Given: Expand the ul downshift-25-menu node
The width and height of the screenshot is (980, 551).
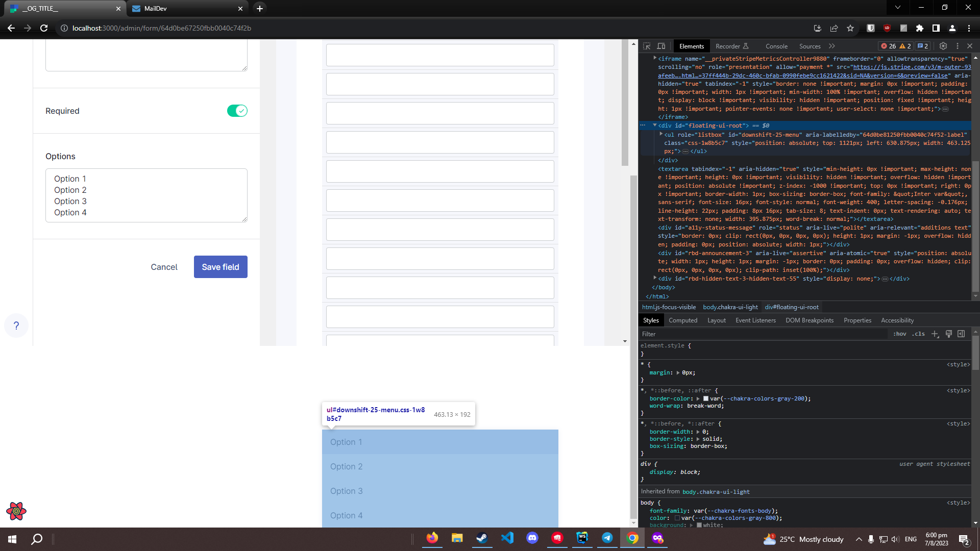Looking at the screenshot, I should tap(660, 134).
